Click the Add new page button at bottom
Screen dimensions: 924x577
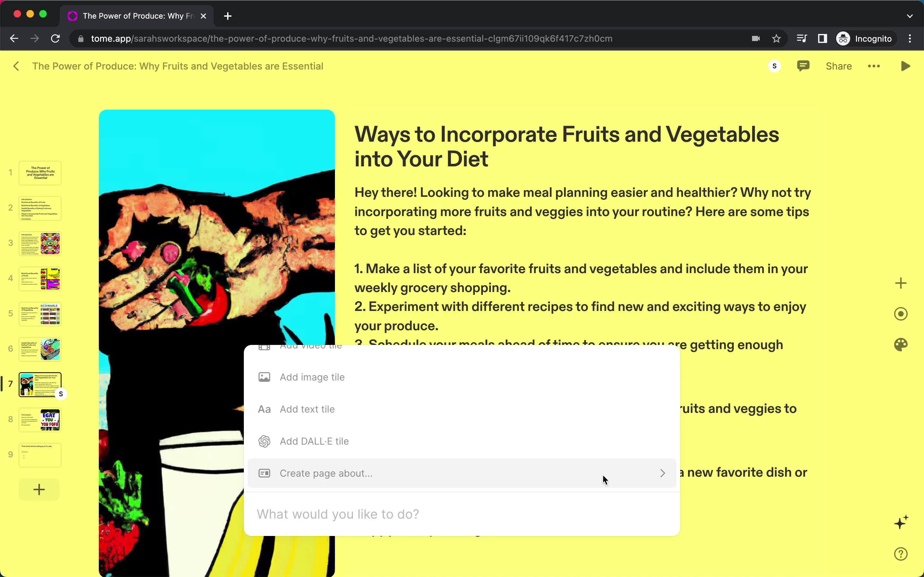pos(38,489)
